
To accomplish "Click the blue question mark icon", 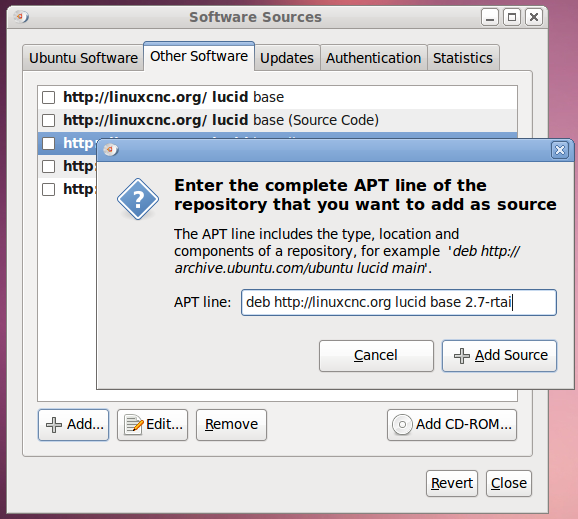I will click(138, 199).
